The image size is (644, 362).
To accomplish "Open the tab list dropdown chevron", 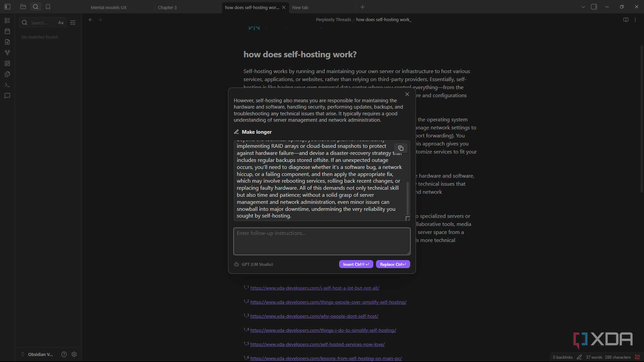I will [583, 7].
